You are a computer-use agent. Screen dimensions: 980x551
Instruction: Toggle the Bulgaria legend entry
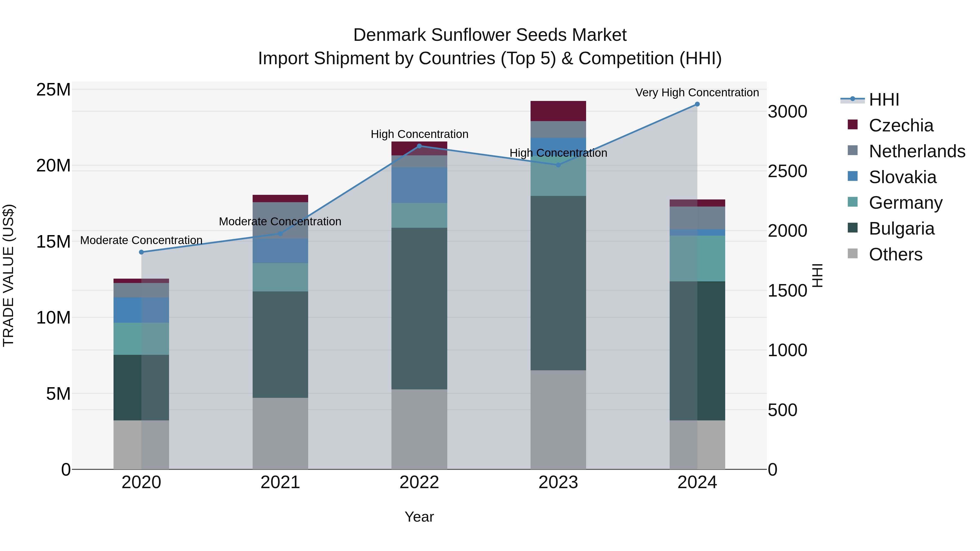coord(891,229)
